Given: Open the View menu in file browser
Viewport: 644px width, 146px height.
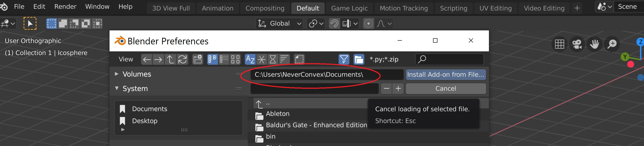Looking at the screenshot, I should click(126, 59).
